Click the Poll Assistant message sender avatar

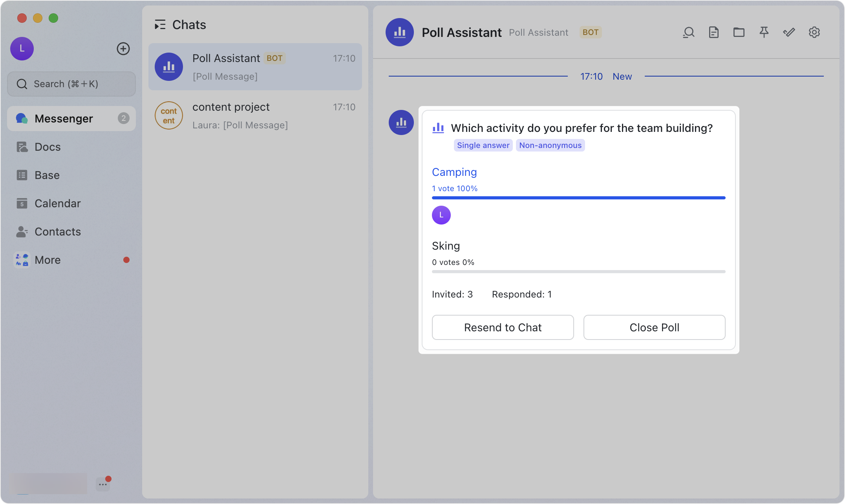click(401, 122)
